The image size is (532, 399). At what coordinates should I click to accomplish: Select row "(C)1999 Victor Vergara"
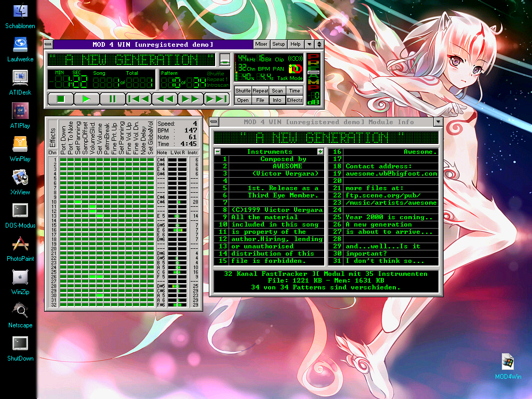point(269,210)
